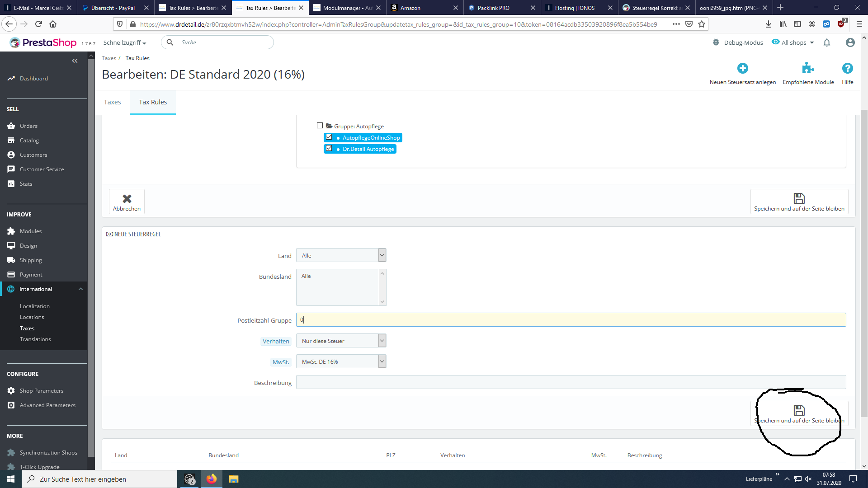Viewport: 868px width, 488px height.
Task: Open the Land dropdown set to Alle
Action: tap(341, 255)
